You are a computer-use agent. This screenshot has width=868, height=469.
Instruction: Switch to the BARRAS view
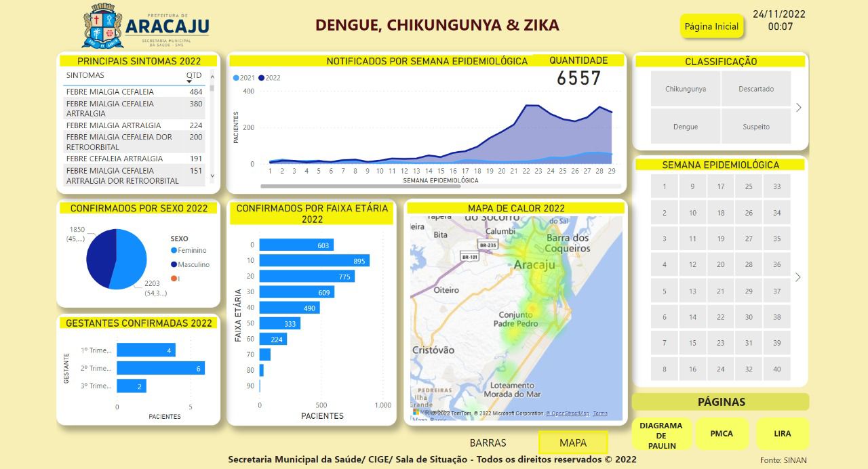[x=488, y=443]
